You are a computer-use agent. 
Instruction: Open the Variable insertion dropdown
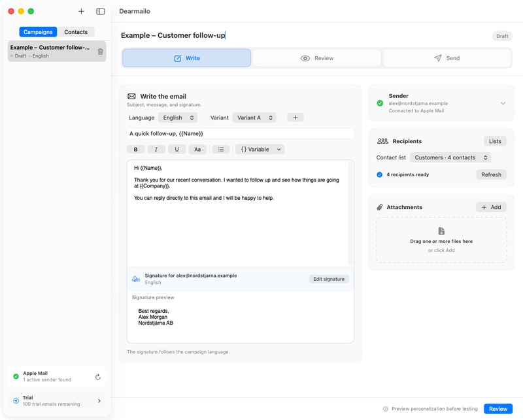[260, 150]
